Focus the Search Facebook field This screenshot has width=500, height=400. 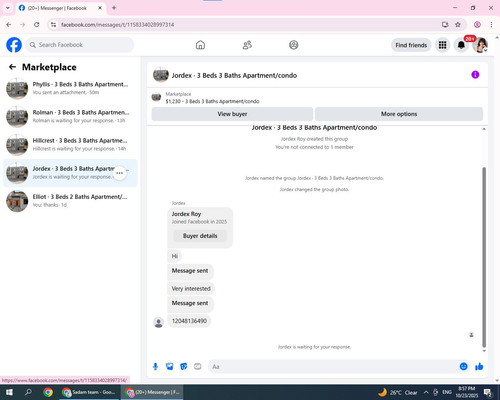coord(80,45)
